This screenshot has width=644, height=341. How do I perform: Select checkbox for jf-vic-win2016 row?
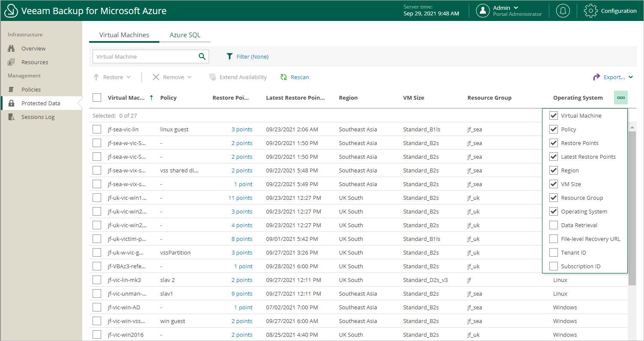coord(97,335)
